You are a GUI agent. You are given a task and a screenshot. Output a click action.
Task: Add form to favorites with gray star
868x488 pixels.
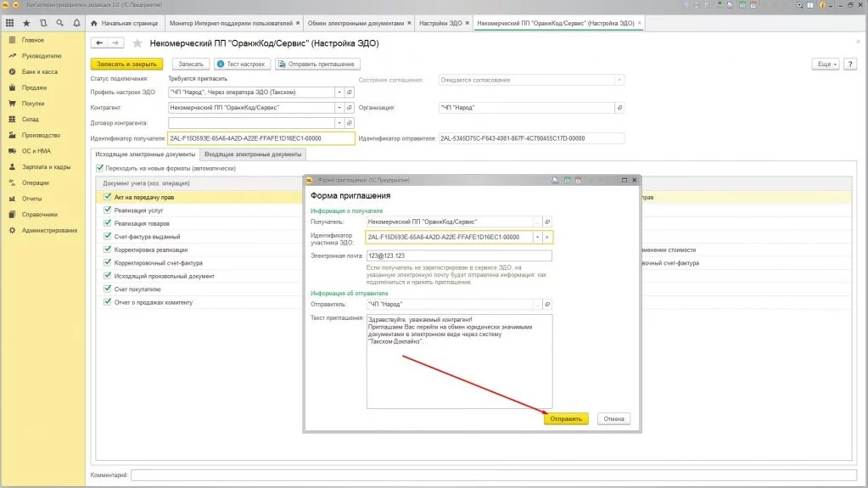pos(137,42)
